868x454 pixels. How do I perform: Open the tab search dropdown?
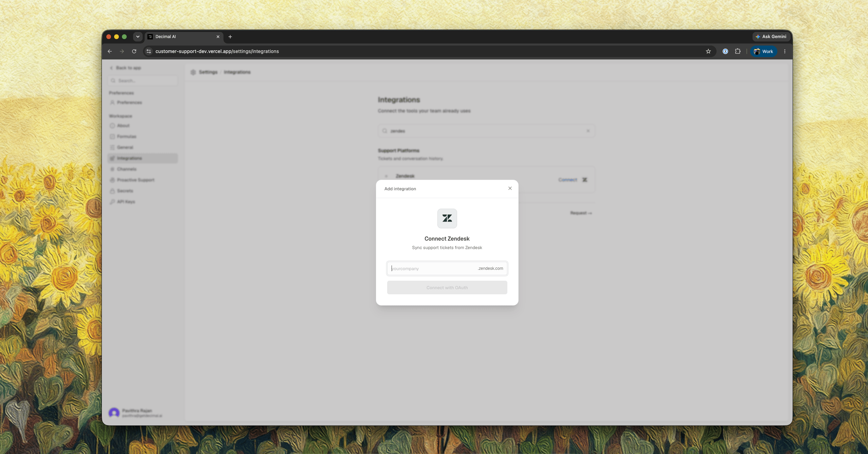click(138, 37)
